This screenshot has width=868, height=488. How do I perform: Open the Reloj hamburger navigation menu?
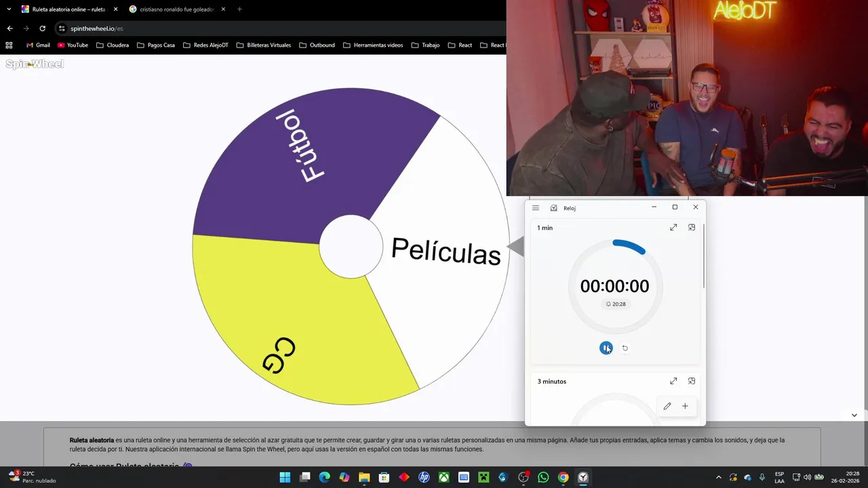[x=536, y=208]
